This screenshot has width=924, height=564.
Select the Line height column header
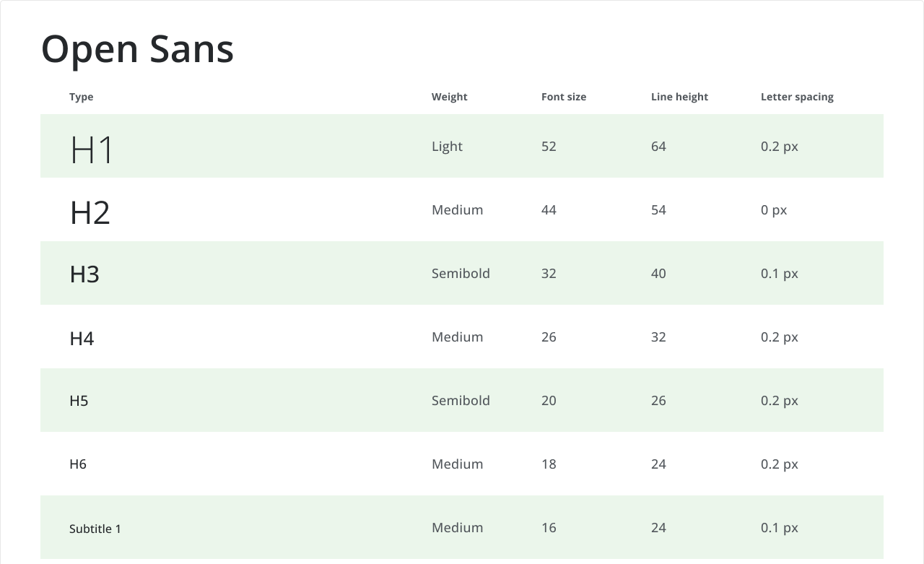(679, 97)
